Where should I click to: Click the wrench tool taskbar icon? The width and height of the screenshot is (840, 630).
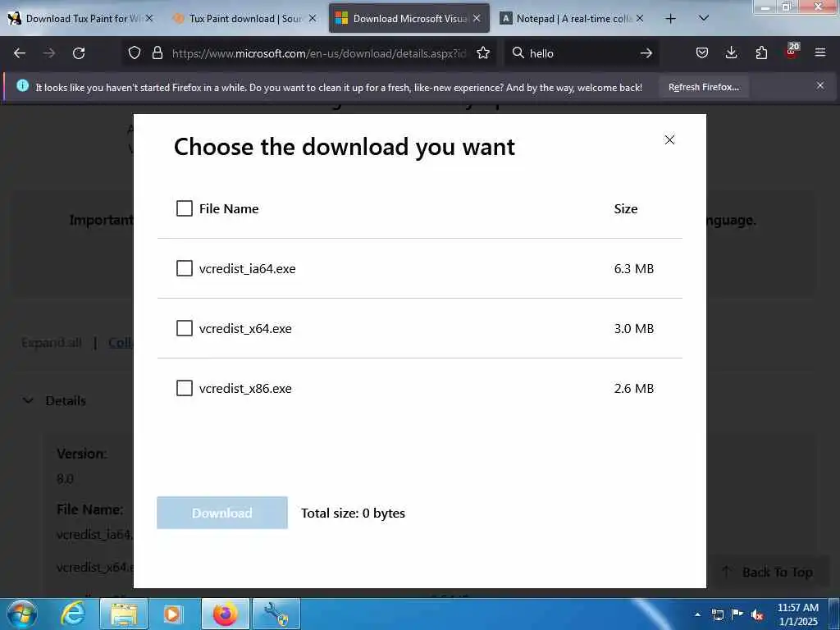pos(276,614)
